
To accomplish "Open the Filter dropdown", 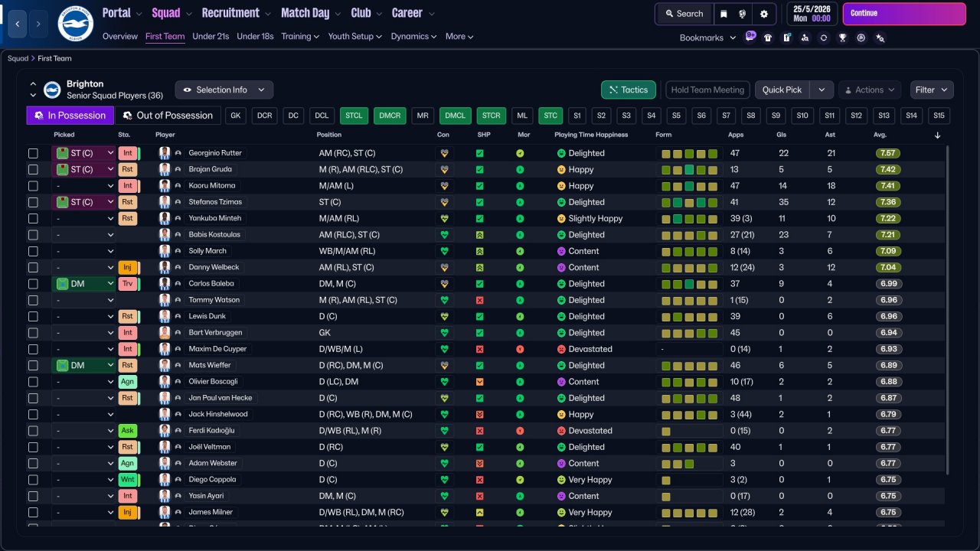I will 931,90.
